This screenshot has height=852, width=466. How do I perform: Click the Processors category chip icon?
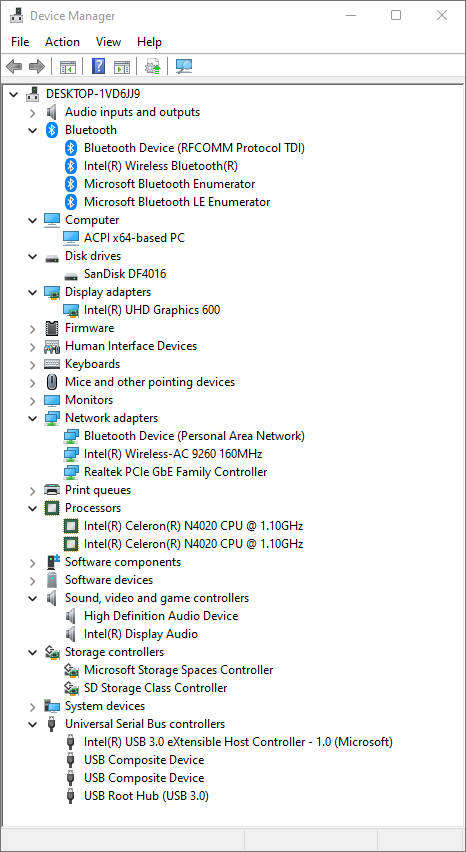(x=52, y=508)
